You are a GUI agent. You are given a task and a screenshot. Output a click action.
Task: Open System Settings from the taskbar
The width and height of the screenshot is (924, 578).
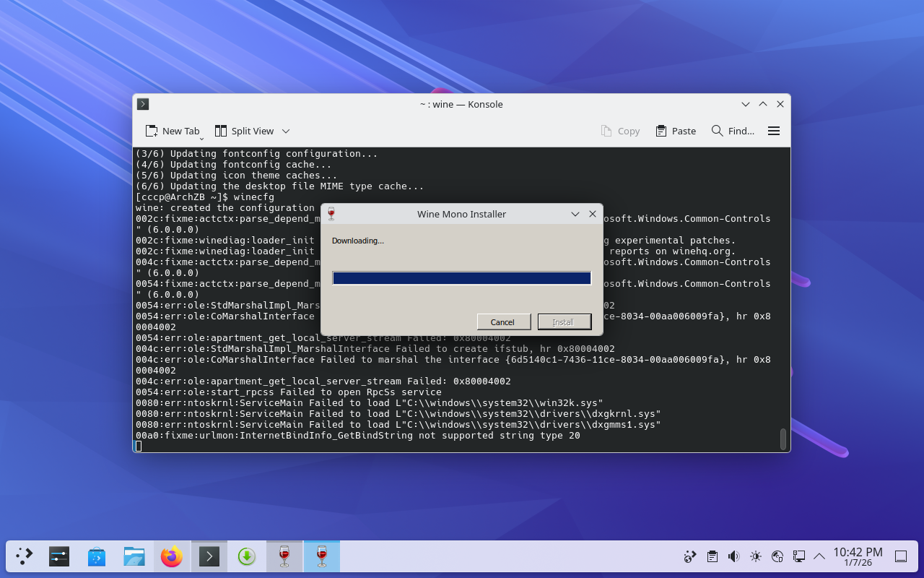pos(59,556)
